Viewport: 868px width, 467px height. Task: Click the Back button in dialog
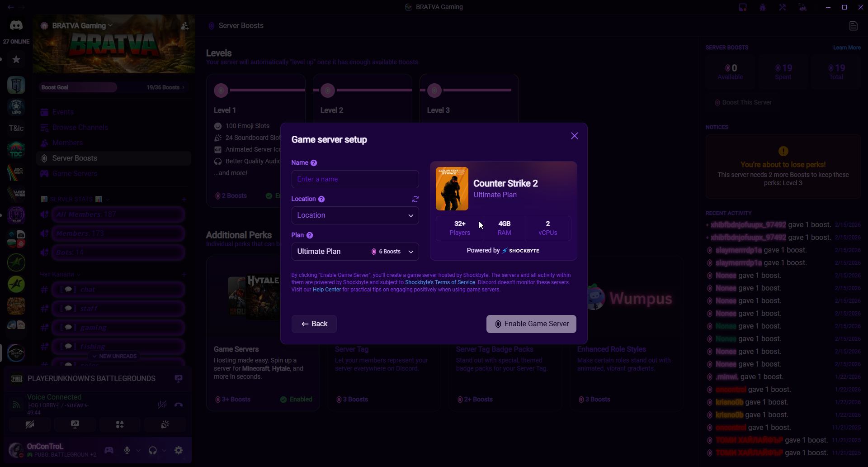tap(314, 324)
